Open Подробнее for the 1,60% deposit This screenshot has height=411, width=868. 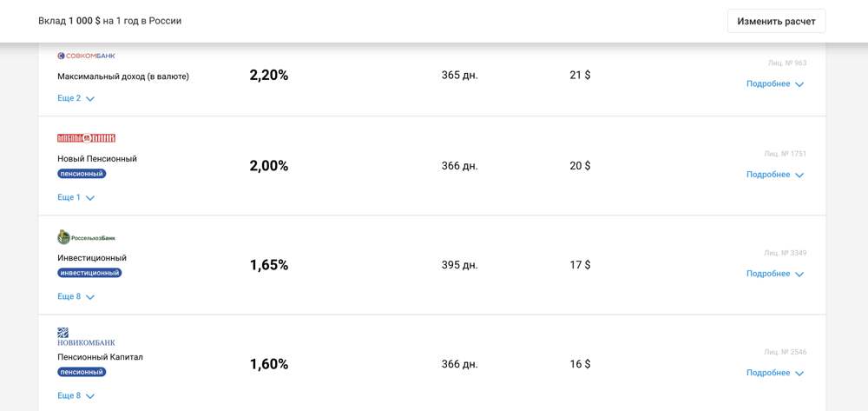point(774,373)
